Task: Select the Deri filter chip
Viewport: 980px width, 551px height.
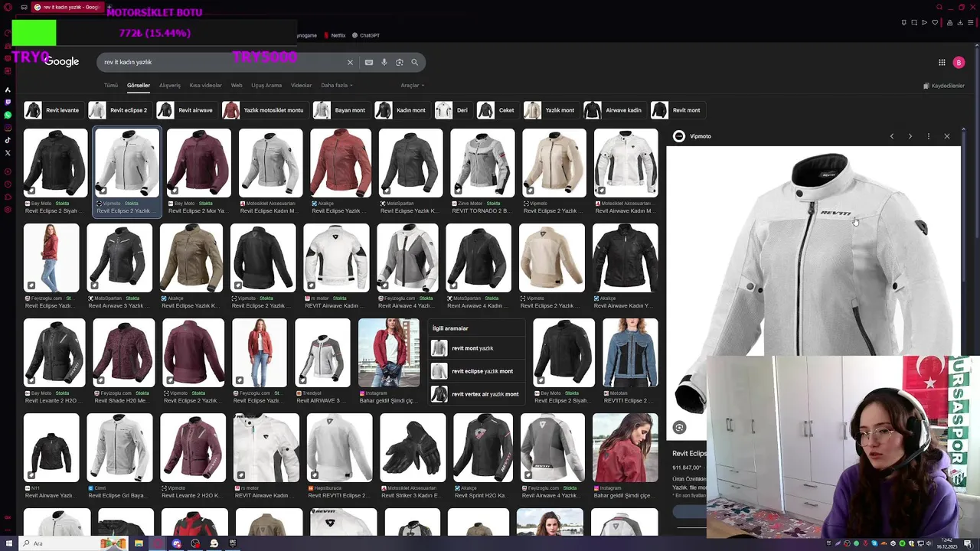Action: pos(452,110)
